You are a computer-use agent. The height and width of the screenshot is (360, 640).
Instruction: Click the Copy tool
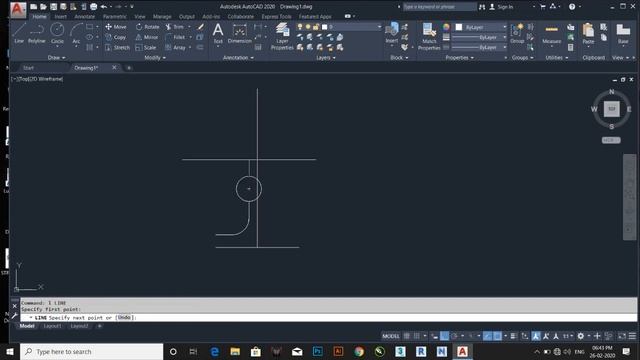pyautogui.click(x=116, y=37)
